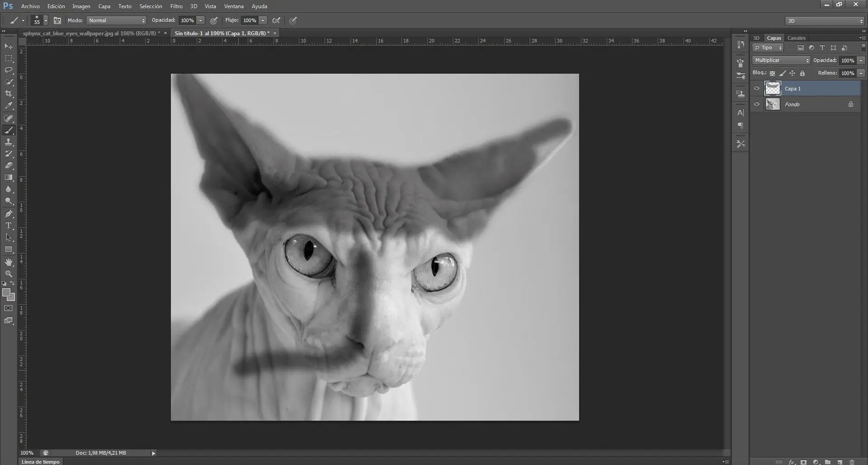The width and height of the screenshot is (868, 465).
Task: Click the add layer style fx icon
Action: point(792,462)
